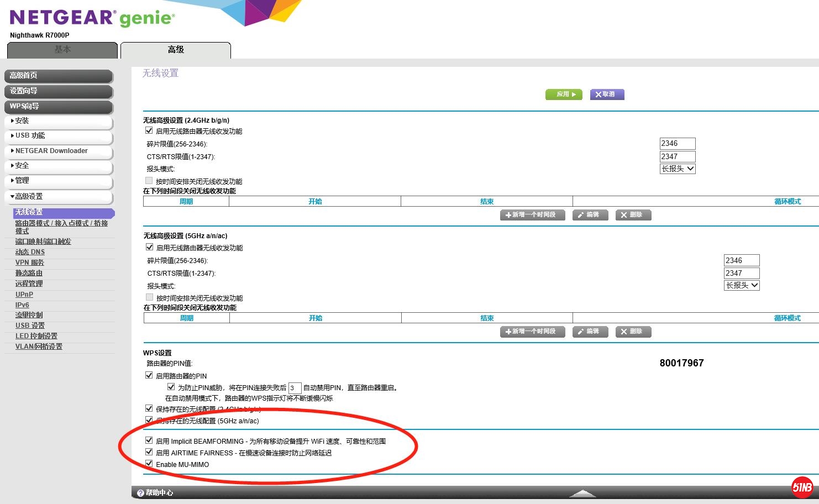Image resolution: width=819 pixels, height=504 pixels.
Task: Uncheck the AIRTIME FAIRNESS checkbox
Action: click(149, 452)
